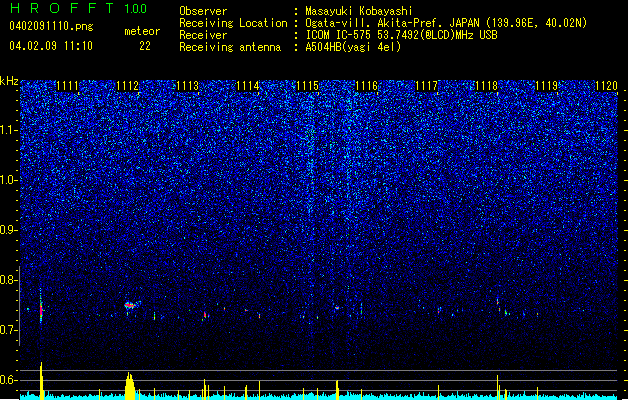Click the 1119 time marker

pyautogui.click(x=546, y=86)
